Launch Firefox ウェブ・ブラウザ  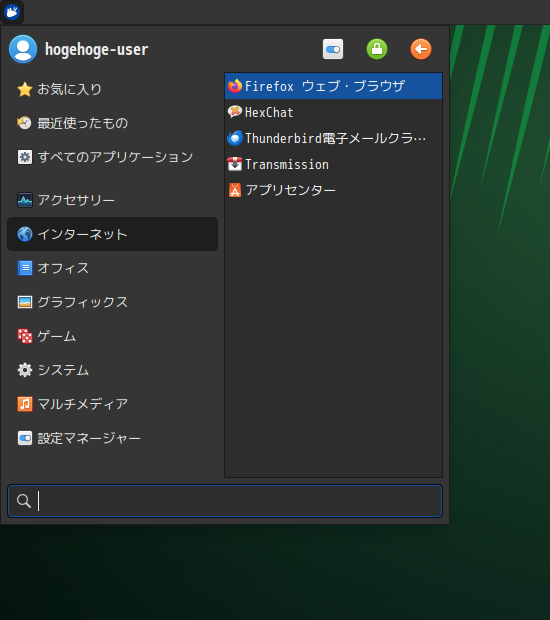(x=333, y=86)
